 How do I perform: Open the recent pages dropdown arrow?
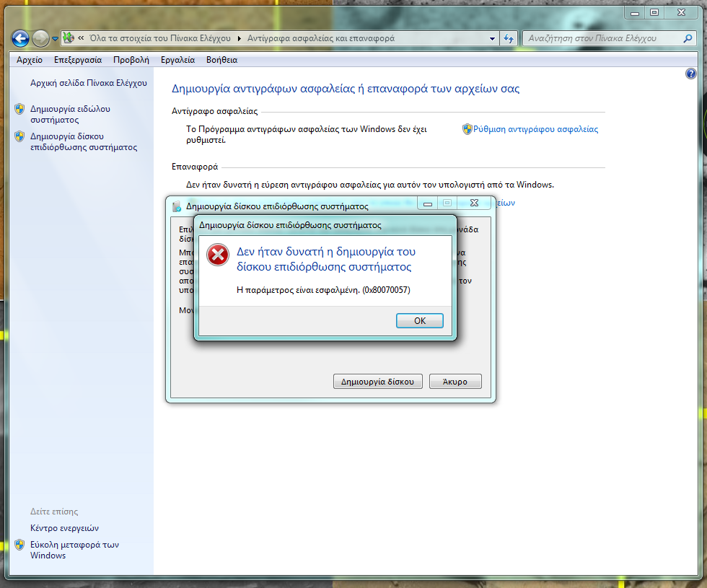(55, 39)
